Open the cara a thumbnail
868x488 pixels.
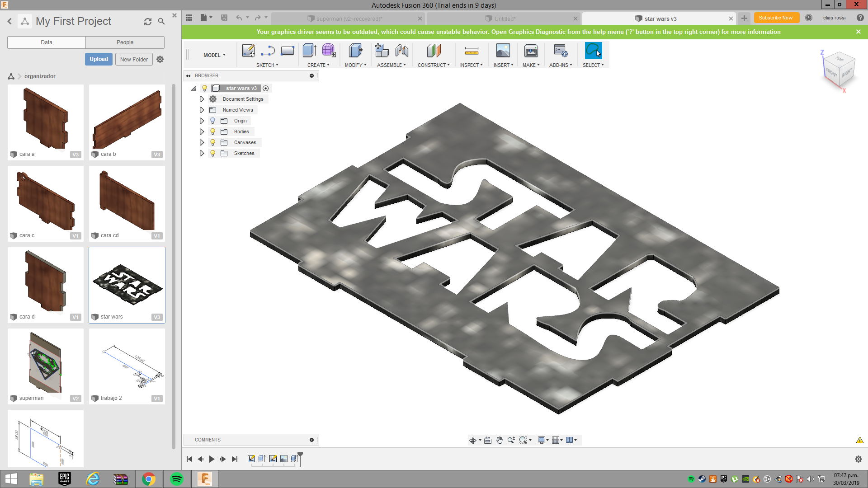coord(46,122)
